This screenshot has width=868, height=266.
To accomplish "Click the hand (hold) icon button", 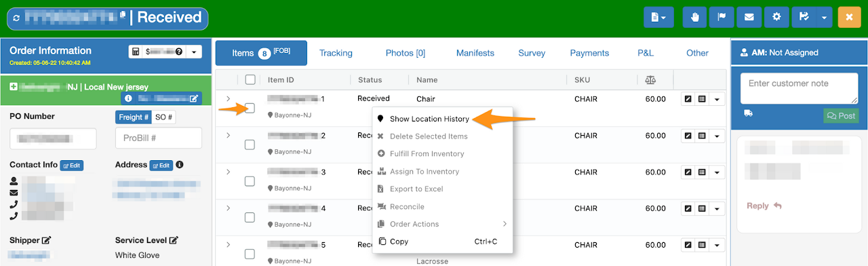I will tap(694, 17).
